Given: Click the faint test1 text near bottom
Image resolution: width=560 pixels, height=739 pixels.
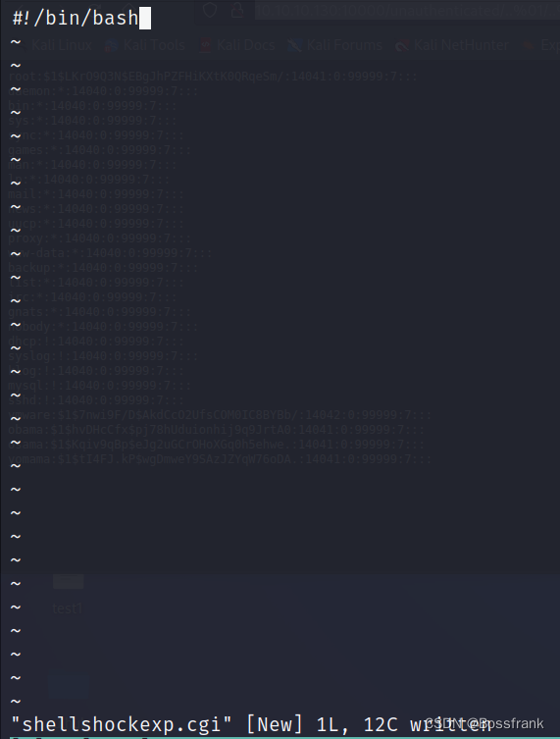Looking at the screenshot, I should (68, 608).
